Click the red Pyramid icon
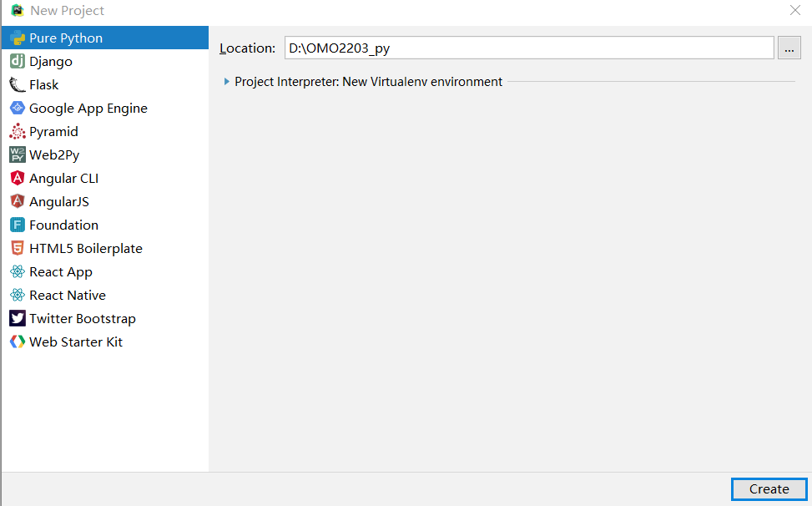 [x=17, y=131]
